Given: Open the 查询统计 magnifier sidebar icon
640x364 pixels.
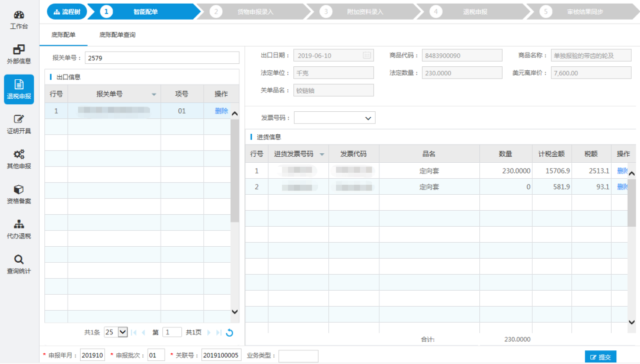Looking at the screenshot, I should coord(19,264).
